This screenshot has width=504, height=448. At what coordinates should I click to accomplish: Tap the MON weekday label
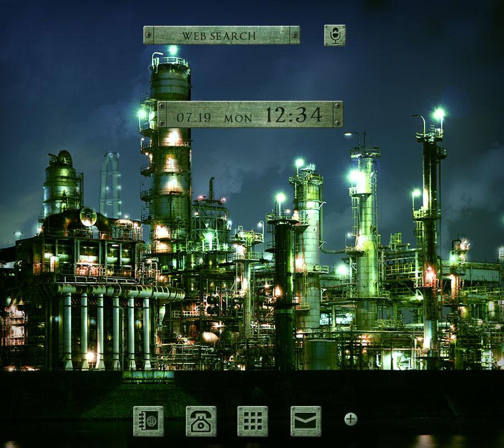click(238, 119)
